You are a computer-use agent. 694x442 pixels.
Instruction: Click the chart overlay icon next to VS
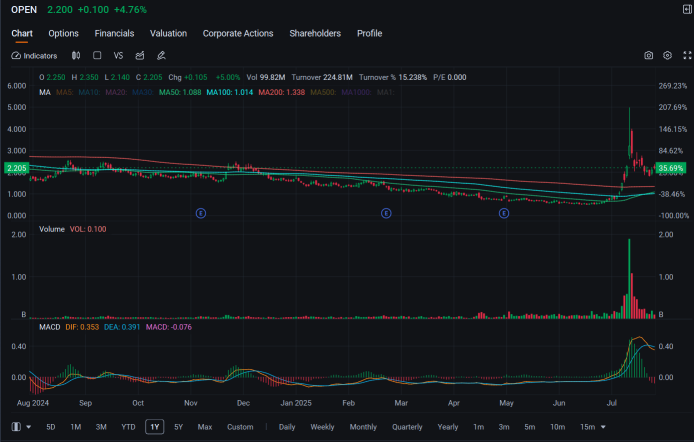pyautogui.click(x=140, y=55)
